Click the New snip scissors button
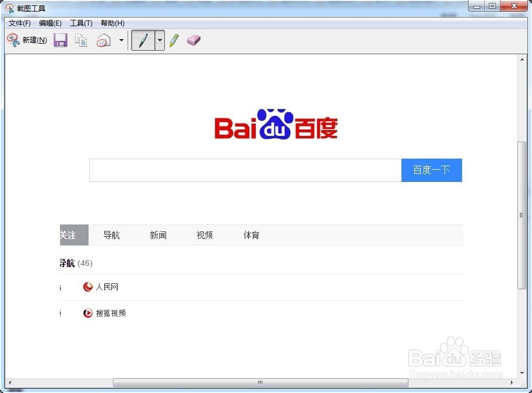 coord(26,40)
